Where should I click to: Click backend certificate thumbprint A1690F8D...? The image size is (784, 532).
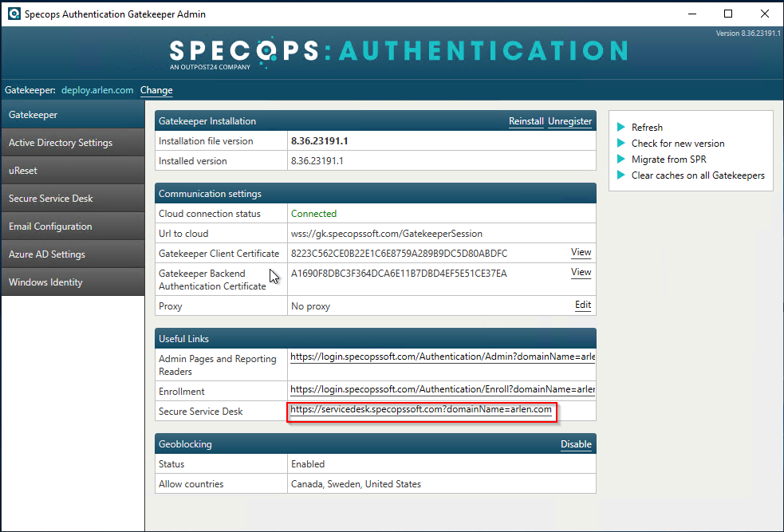(399, 274)
